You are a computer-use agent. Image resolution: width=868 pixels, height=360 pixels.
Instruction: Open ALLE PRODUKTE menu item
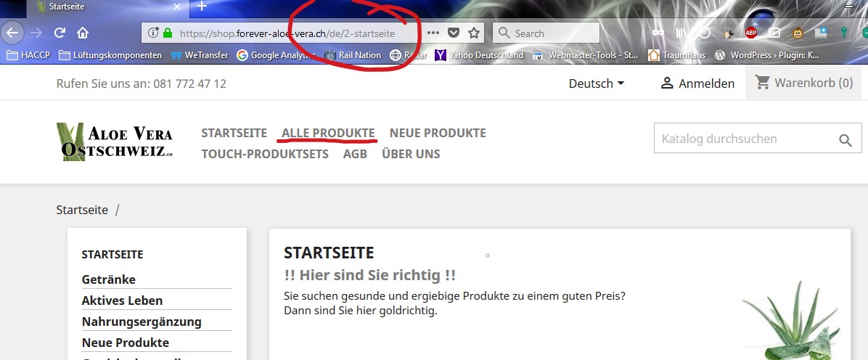click(x=328, y=133)
